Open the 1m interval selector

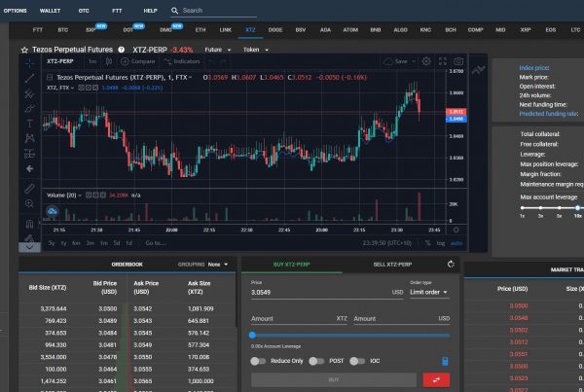(x=92, y=61)
